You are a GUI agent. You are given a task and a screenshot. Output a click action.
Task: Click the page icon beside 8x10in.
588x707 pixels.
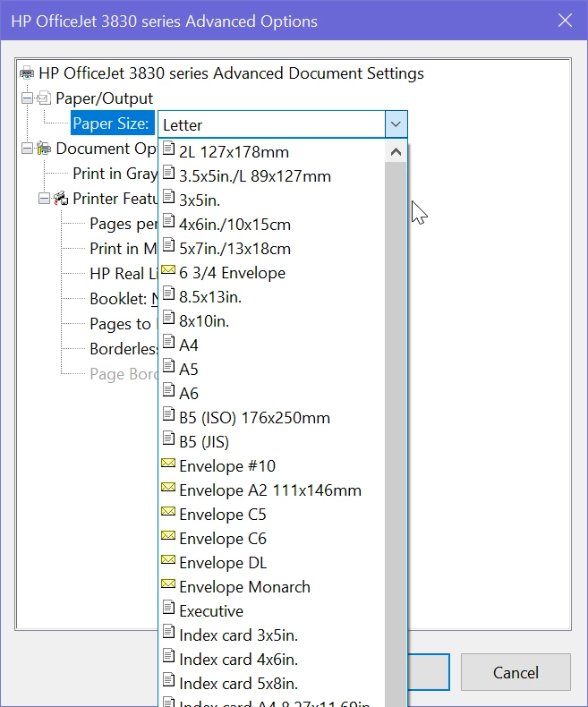pyautogui.click(x=168, y=317)
